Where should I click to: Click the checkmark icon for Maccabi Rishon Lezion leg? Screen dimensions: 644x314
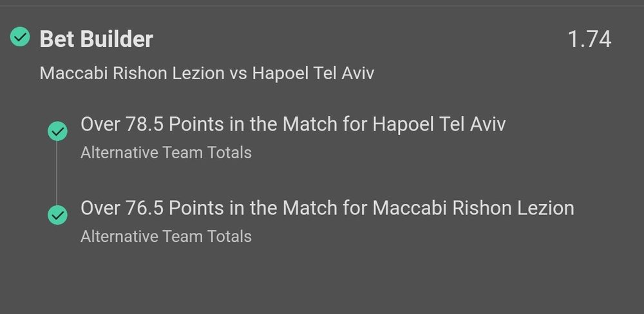click(x=57, y=215)
